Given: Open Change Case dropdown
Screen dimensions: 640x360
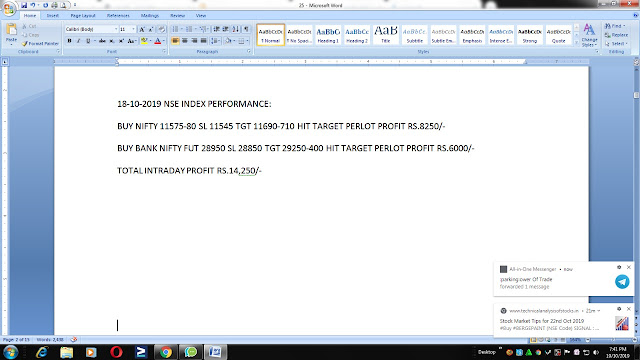Looking at the screenshot, I should click(x=131, y=41).
